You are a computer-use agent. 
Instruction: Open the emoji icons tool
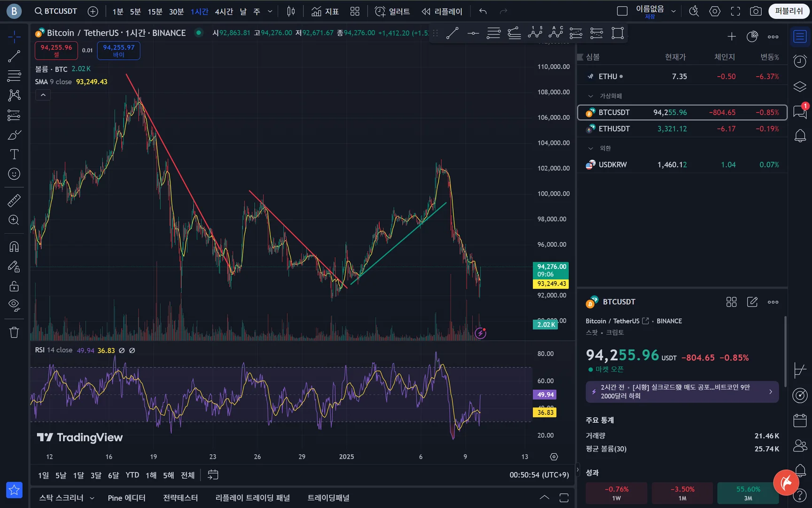pos(14,174)
